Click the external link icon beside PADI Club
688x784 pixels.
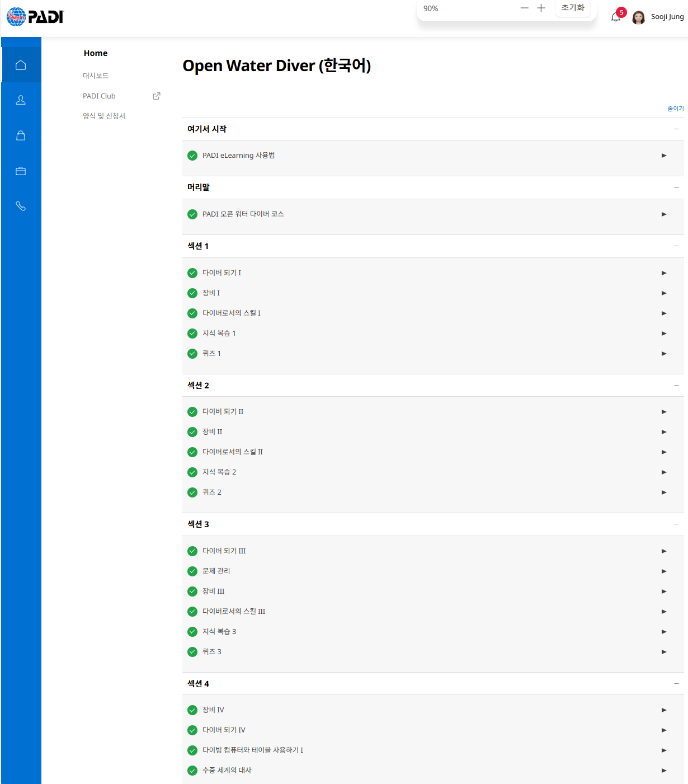(x=157, y=96)
